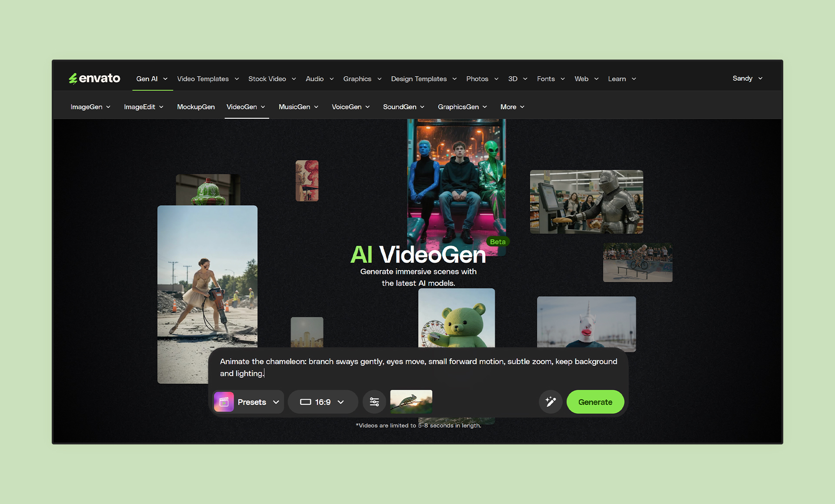Open the knight at checkout thumbnail
The width and height of the screenshot is (835, 504).
586,202
